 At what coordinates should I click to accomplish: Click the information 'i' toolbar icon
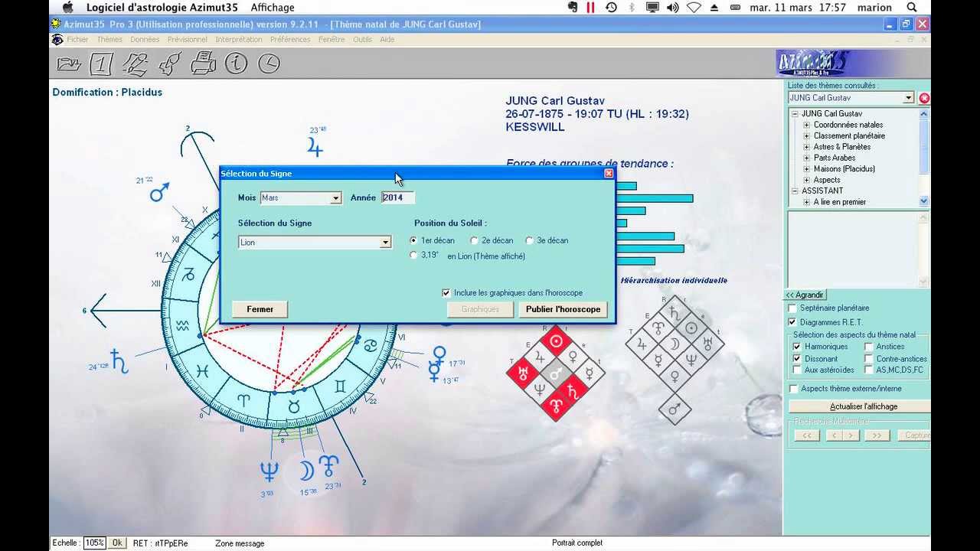236,63
